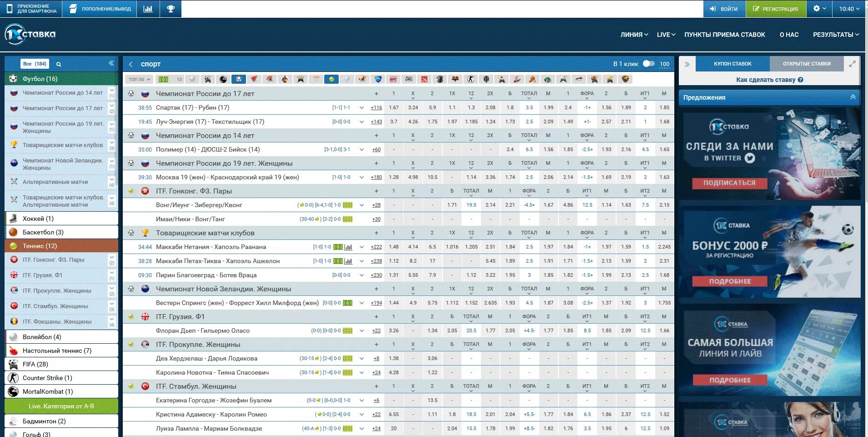868x437 pixels.
Task: Open the trophy icon in top bar
Action: [171, 9]
